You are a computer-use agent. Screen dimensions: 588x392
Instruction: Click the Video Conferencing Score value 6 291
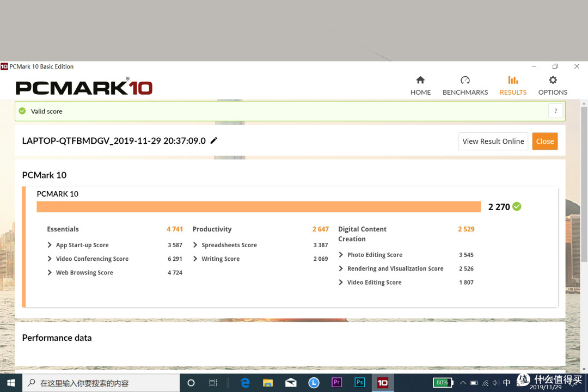(175, 259)
